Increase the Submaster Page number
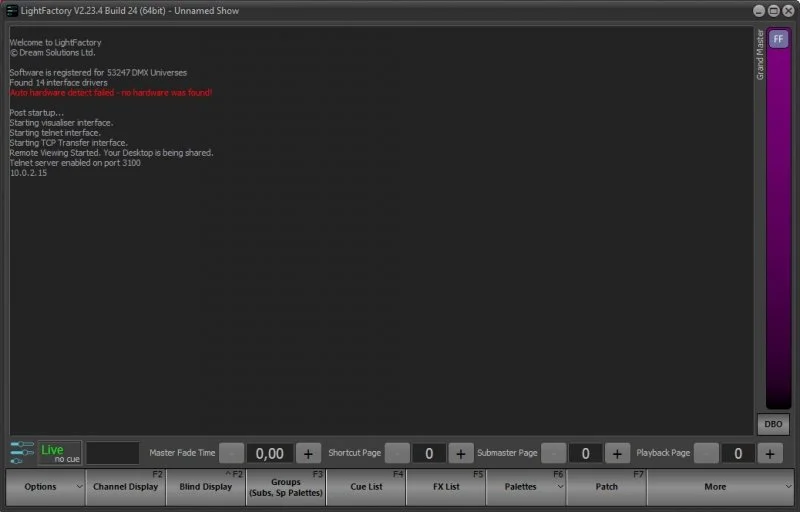The height and width of the screenshot is (512, 800). click(x=617, y=453)
